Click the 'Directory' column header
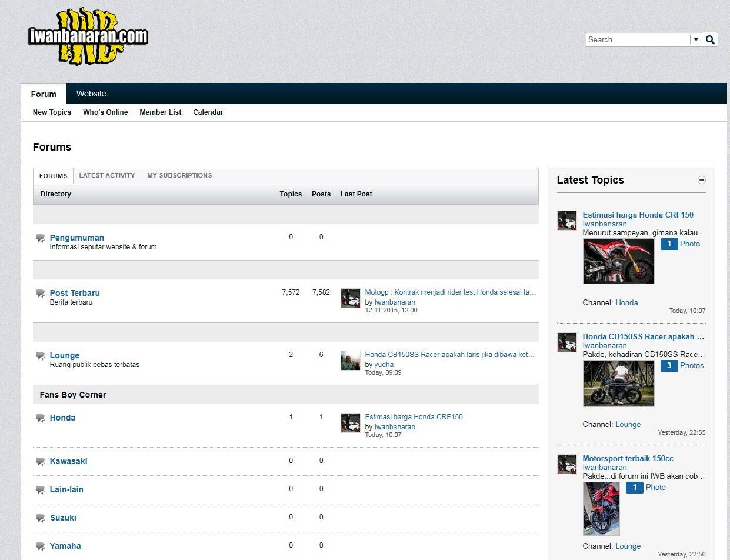The height and width of the screenshot is (560, 730). pos(55,194)
